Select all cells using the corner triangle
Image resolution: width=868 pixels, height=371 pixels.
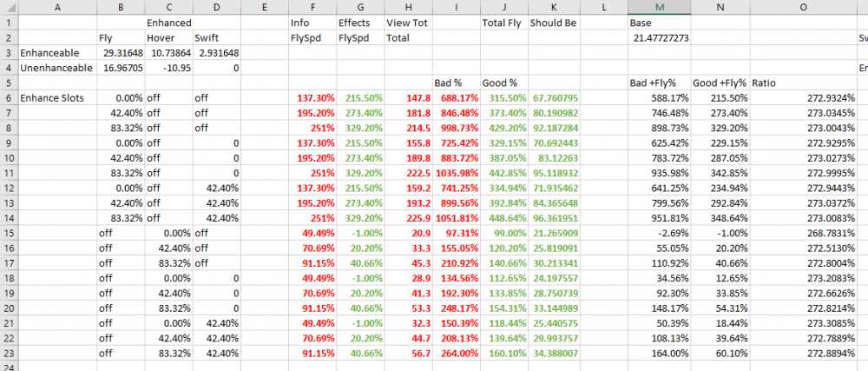[x=9, y=7]
